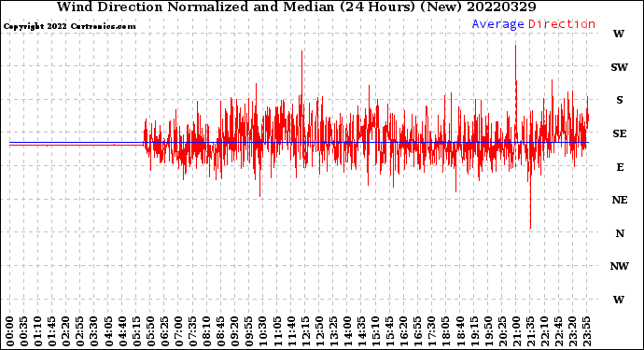Viewport: 644px width, 350px height.
Task: Click the 11:40 time axis label
Action: coord(291,332)
